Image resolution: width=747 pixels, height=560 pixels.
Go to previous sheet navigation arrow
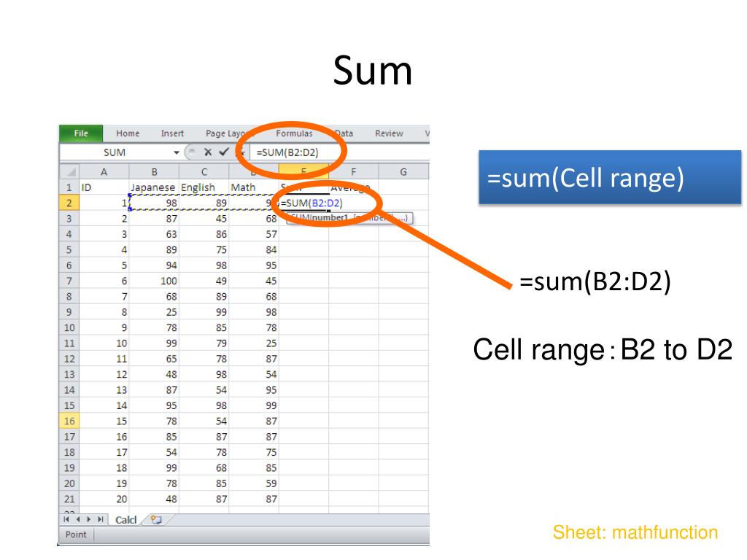click(x=77, y=519)
